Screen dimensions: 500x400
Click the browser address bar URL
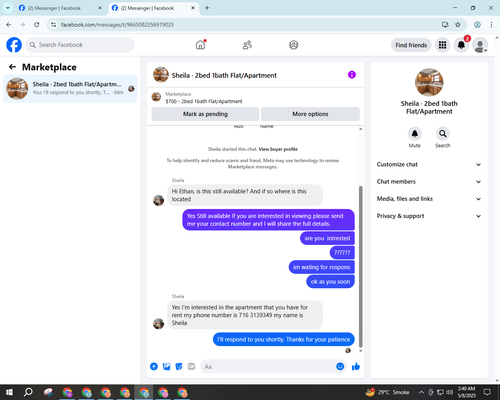coord(117,25)
